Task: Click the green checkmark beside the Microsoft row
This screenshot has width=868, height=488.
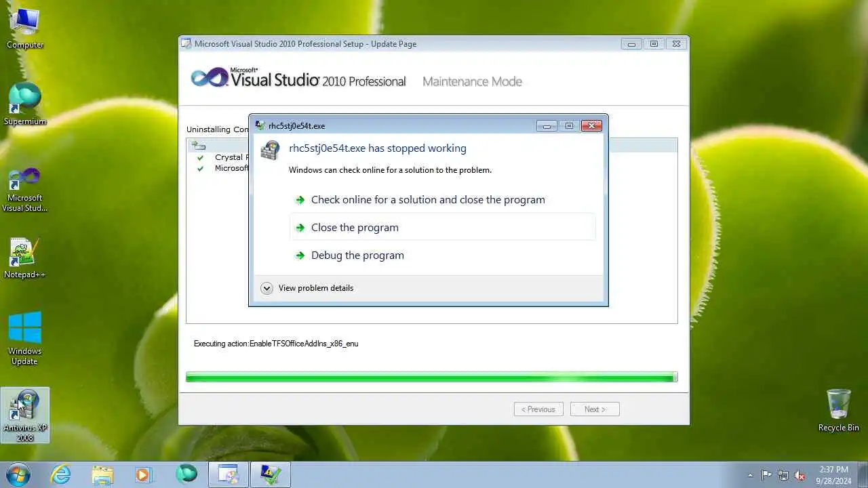Action: tap(200, 168)
